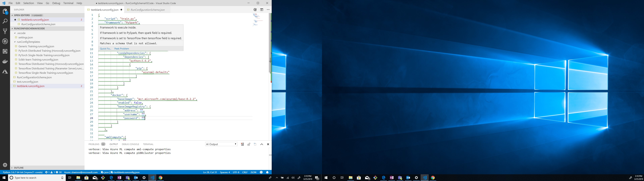Viewport: 644px width, 181px height.
Task: Change line endings via CRLF indicator
Action: point(245,172)
